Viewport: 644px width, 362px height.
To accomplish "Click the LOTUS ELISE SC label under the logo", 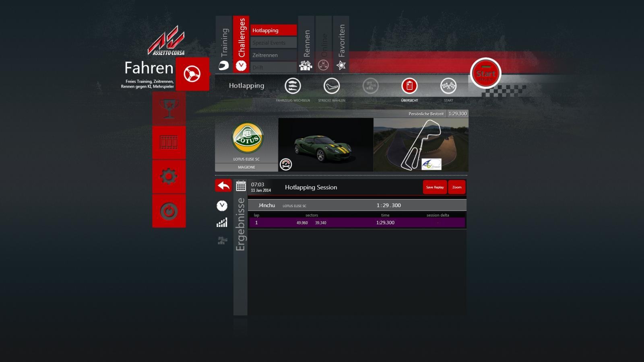I will pyautogui.click(x=246, y=159).
